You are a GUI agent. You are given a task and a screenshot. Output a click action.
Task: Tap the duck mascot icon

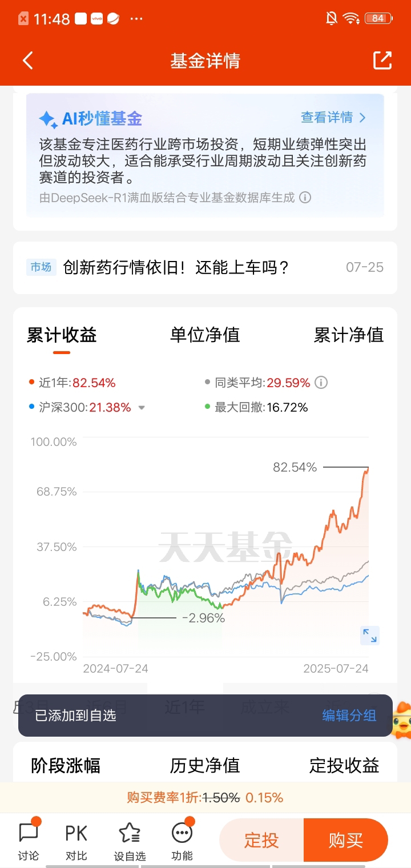(401, 720)
